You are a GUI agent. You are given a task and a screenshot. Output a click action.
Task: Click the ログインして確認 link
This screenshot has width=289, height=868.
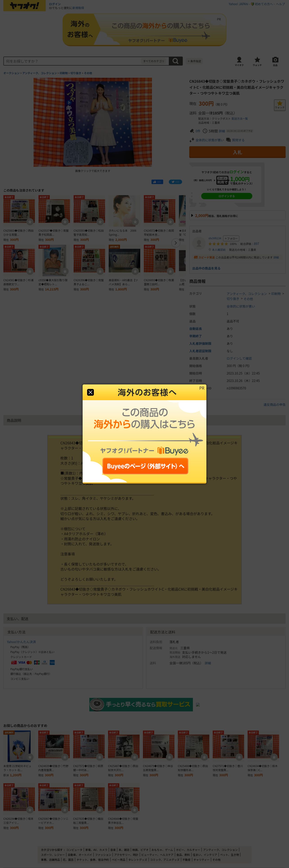click(x=239, y=358)
